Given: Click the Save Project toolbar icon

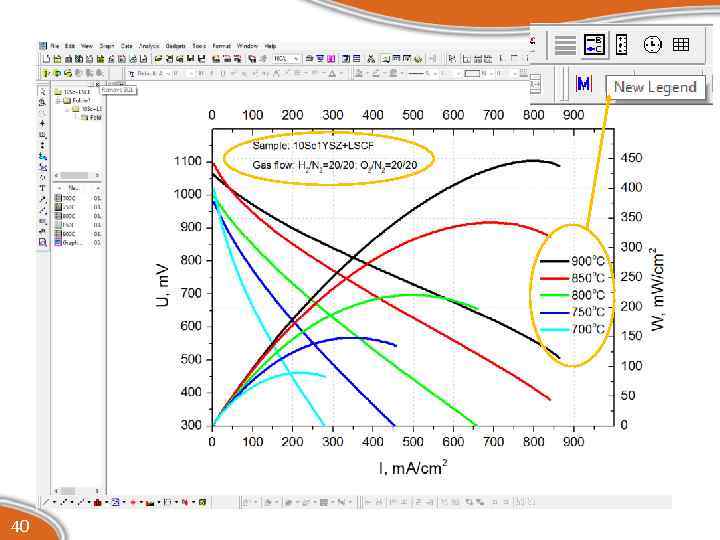Looking at the screenshot, I should tap(191, 59).
